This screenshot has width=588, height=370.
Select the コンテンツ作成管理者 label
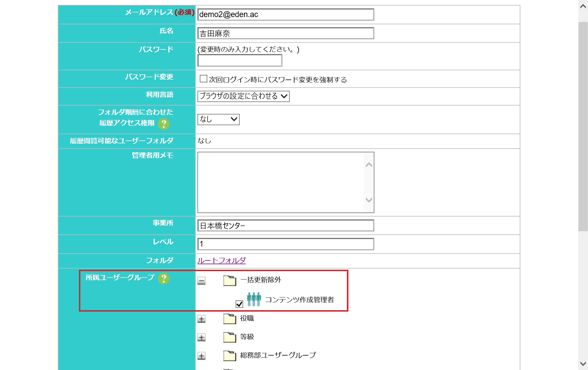coord(300,300)
